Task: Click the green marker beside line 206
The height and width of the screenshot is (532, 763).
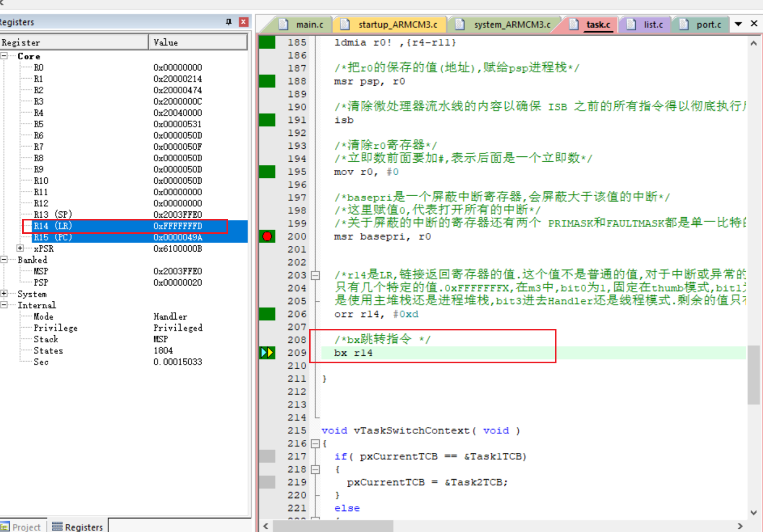Action: click(x=267, y=314)
